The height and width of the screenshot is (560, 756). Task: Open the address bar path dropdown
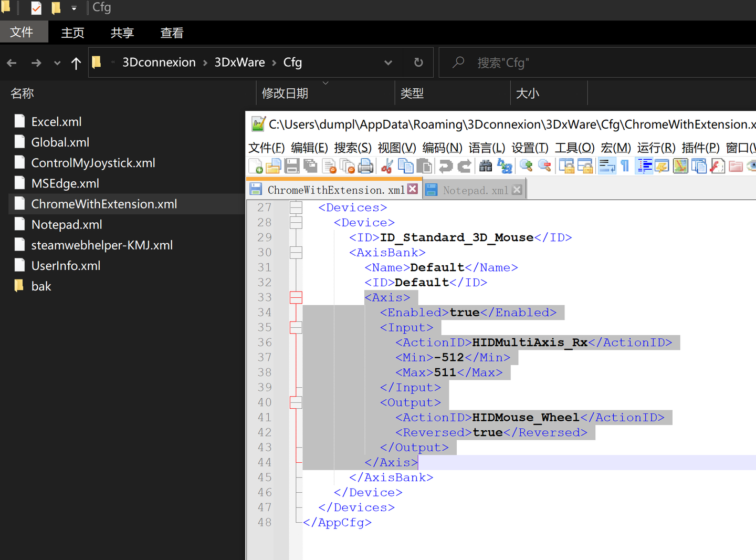388,63
